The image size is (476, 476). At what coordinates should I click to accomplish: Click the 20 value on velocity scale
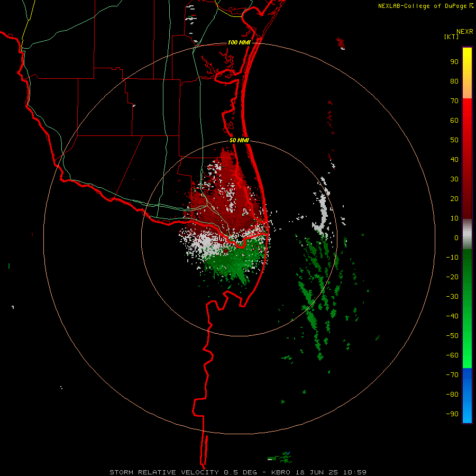pyautogui.click(x=454, y=198)
